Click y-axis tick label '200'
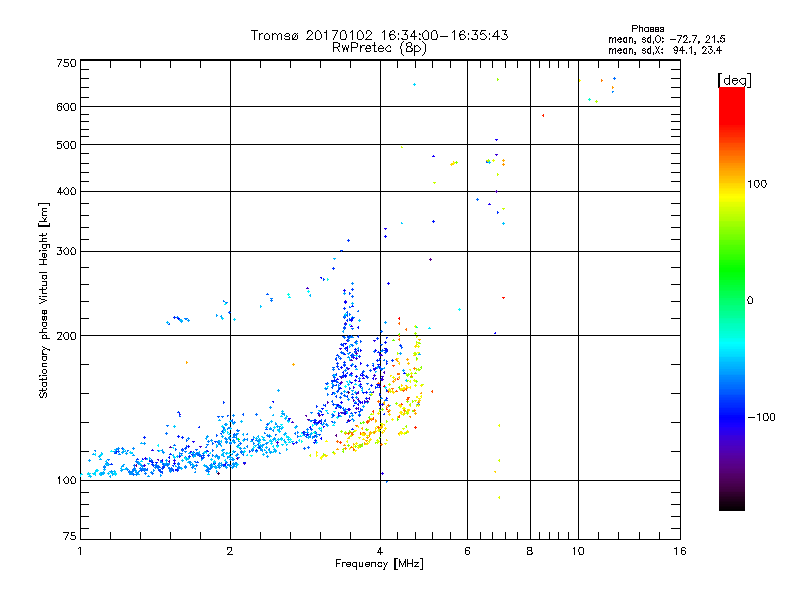The image size is (800, 600). 66,336
